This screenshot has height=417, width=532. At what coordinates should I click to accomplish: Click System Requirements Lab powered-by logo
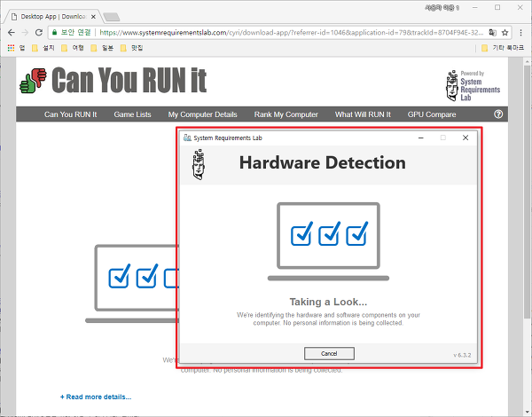click(x=473, y=85)
